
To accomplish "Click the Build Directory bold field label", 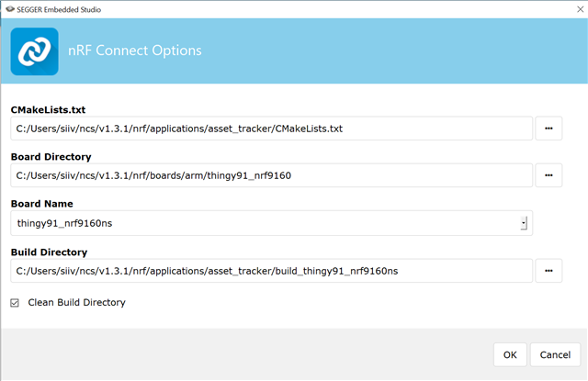I will point(49,252).
